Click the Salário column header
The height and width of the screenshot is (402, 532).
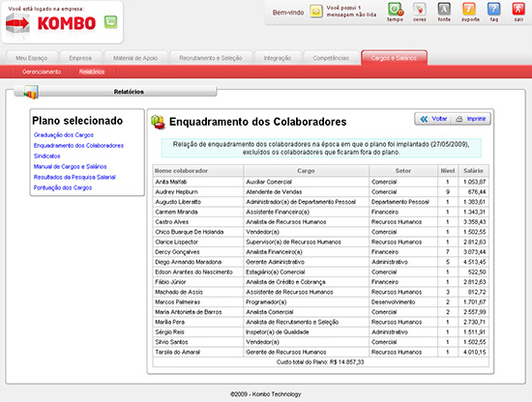point(473,171)
